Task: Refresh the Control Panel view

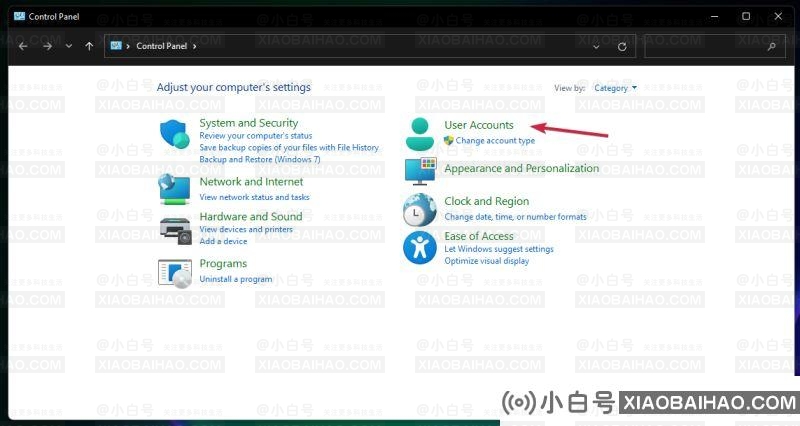Action: click(x=622, y=46)
